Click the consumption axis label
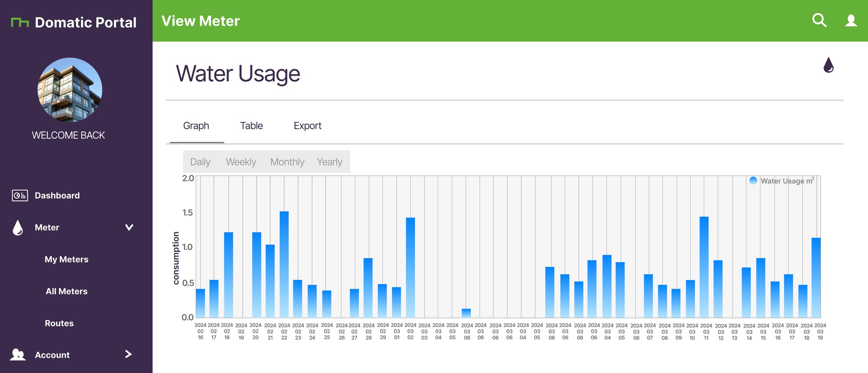Viewport: 868px width, 373px height. point(176,258)
